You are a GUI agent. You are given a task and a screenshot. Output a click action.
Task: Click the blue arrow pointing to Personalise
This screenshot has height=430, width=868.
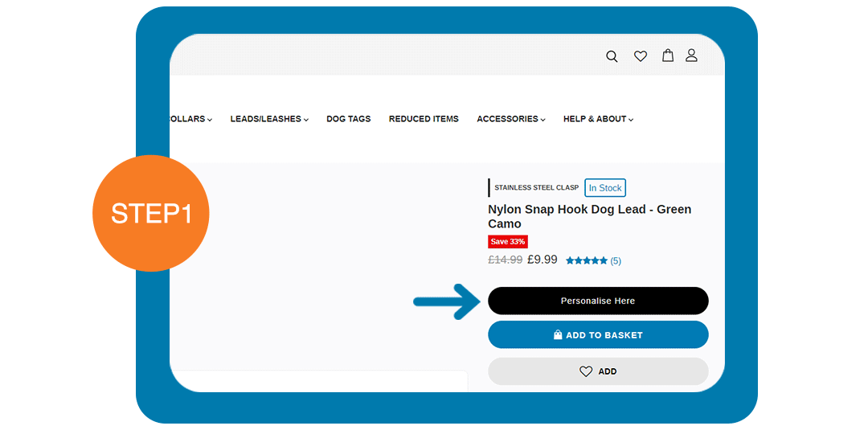pos(444,301)
